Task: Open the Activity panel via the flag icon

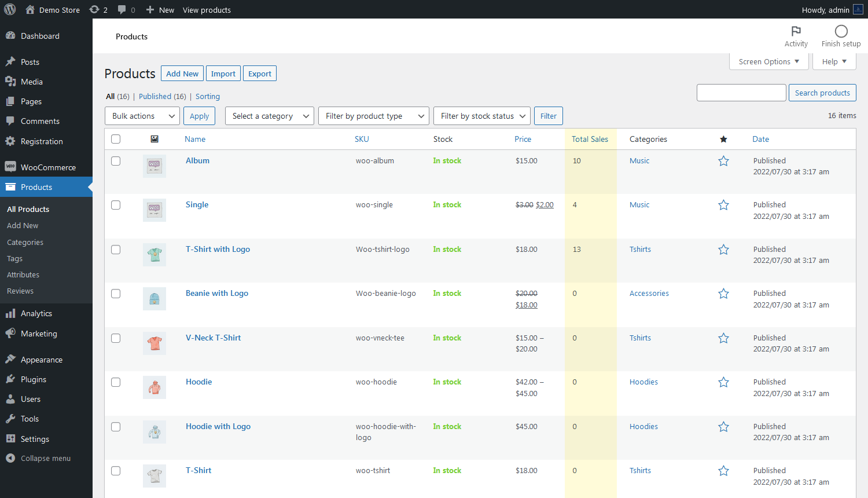Action: [796, 32]
